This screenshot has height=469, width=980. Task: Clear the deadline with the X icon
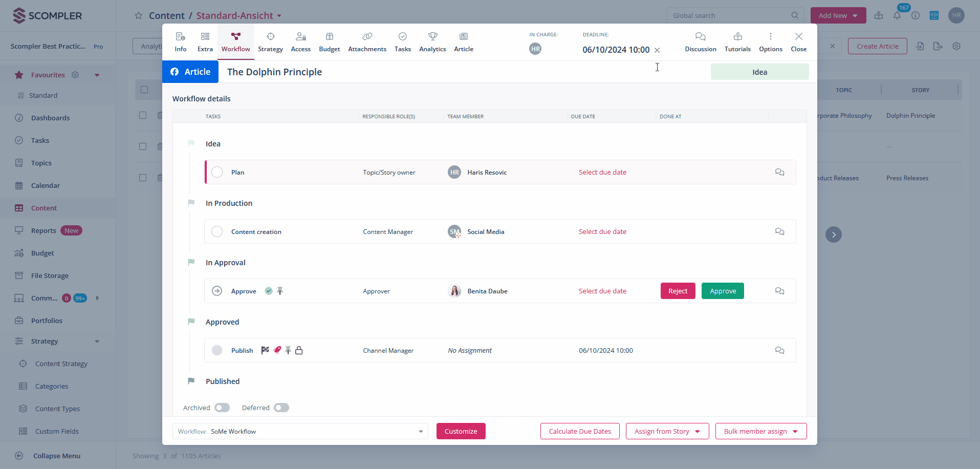(657, 50)
